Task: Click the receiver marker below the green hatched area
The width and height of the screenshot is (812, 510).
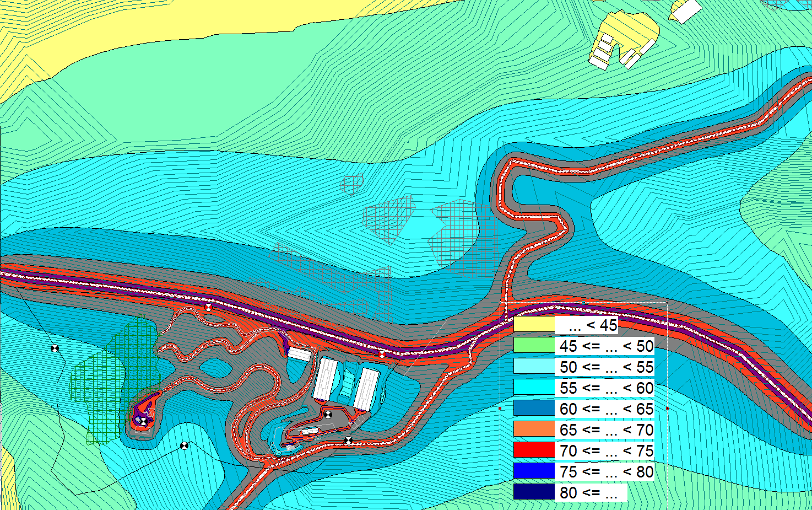Action: 185,445
